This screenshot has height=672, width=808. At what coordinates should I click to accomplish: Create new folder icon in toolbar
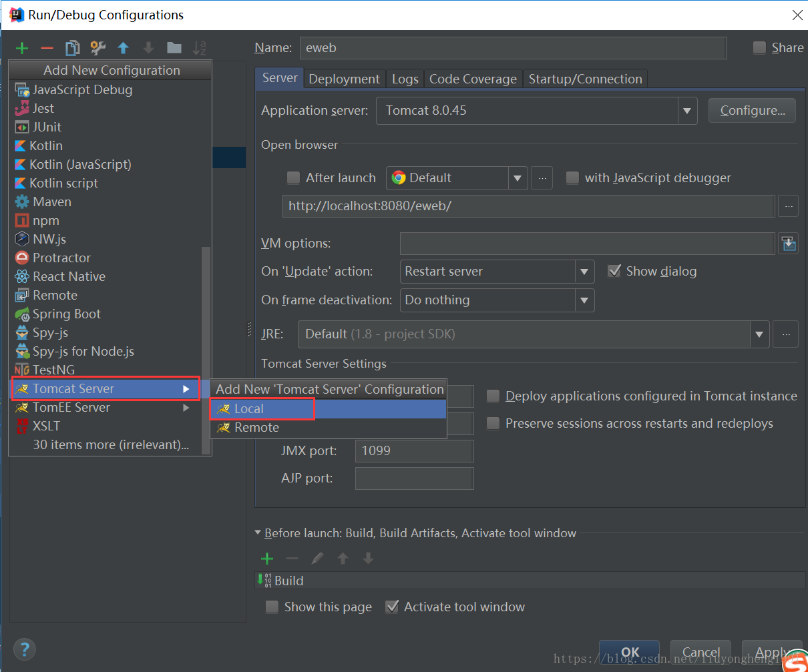tap(174, 48)
